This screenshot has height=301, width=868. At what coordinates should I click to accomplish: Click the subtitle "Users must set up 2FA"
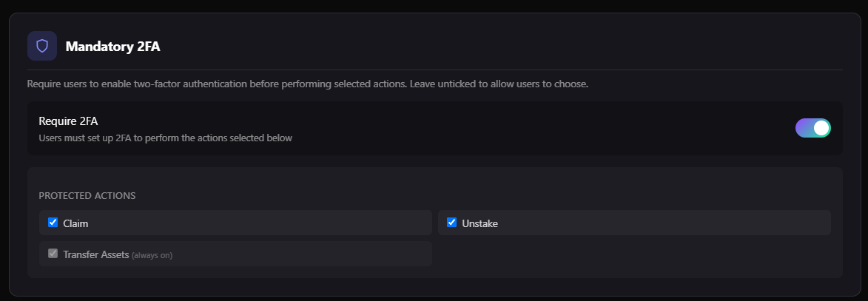tap(165, 138)
